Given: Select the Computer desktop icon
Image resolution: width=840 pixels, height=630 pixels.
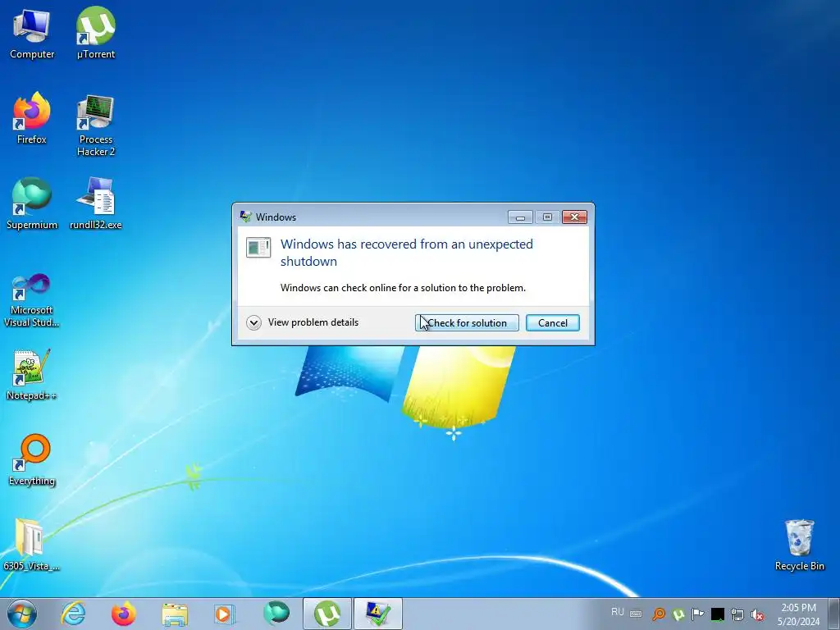Looking at the screenshot, I should point(32,33).
